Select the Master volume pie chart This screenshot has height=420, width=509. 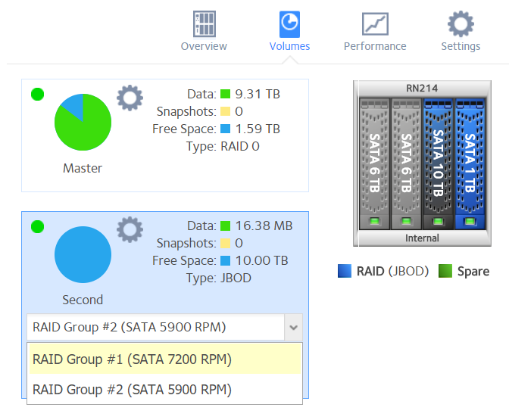point(83,123)
